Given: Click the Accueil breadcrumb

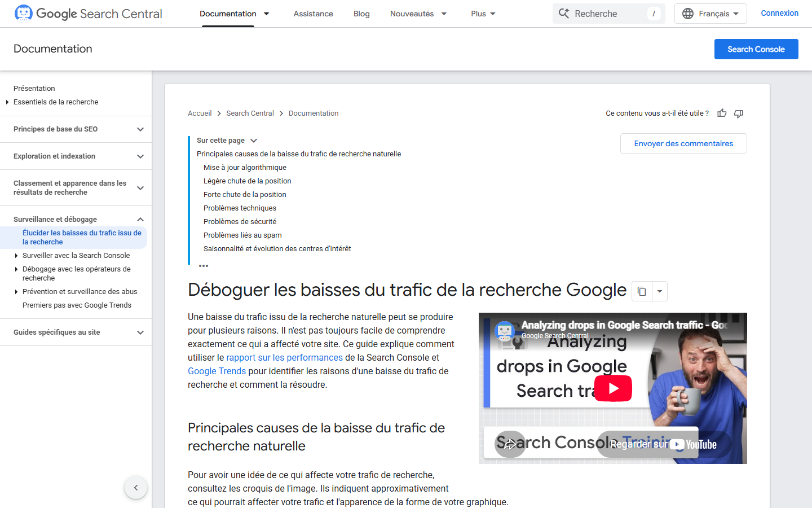Looking at the screenshot, I should 200,113.
